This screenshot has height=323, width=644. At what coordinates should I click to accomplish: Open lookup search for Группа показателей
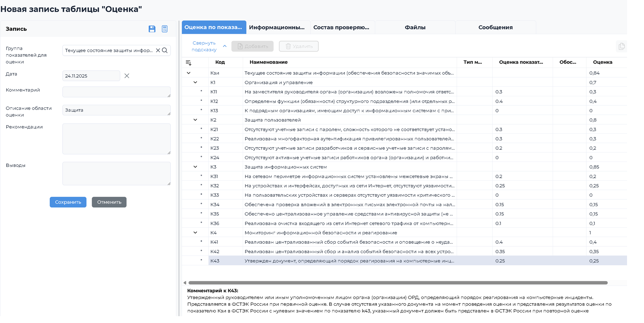(x=165, y=50)
